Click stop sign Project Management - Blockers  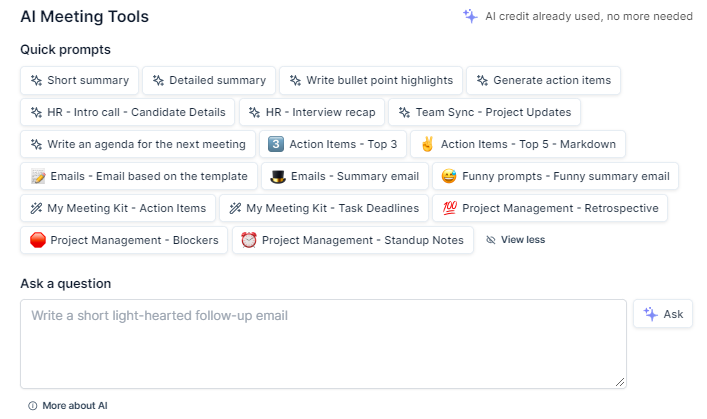pos(124,240)
